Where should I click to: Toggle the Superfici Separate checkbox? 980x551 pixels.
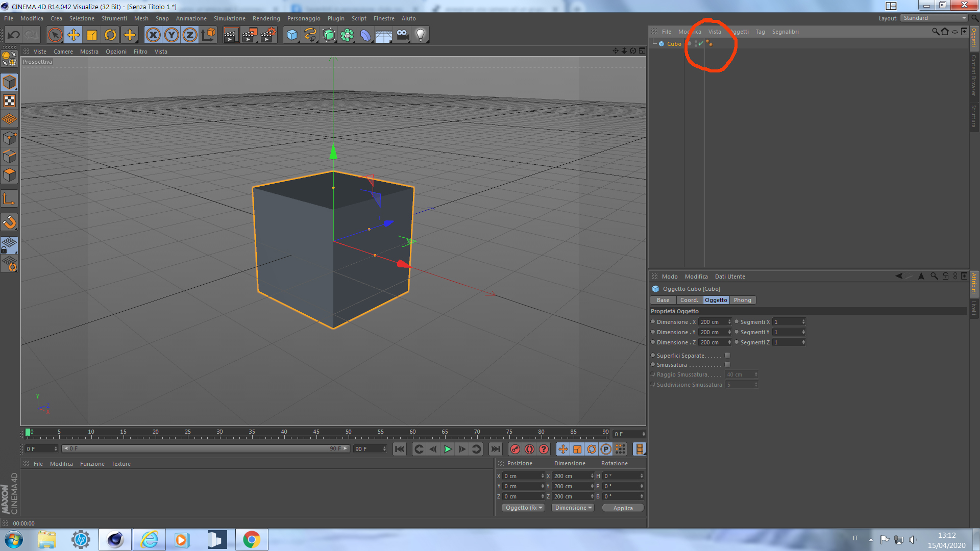[x=727, y=355]
